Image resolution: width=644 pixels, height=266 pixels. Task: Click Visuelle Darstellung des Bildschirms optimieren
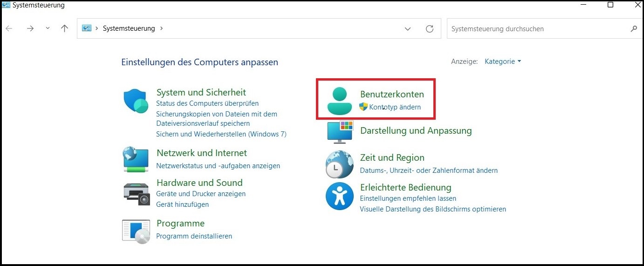click(x=433, y=209)
